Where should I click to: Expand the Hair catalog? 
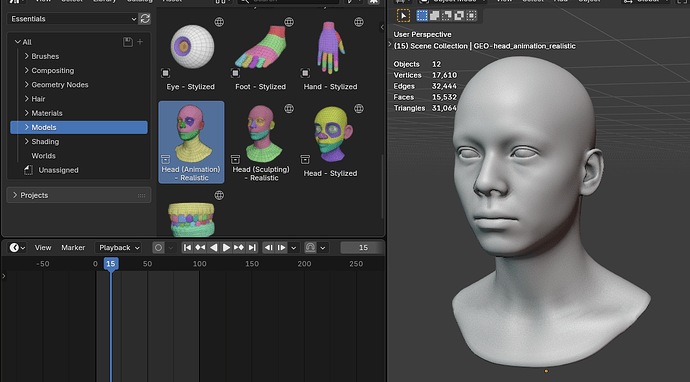tap(26, 99)
